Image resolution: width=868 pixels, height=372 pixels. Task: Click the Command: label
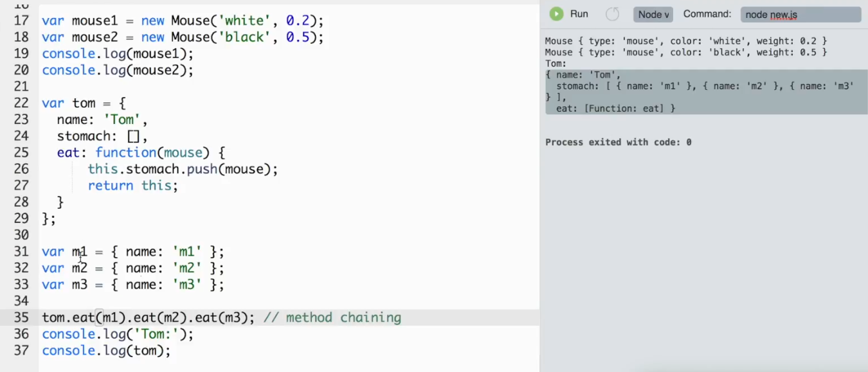(707, 14)
